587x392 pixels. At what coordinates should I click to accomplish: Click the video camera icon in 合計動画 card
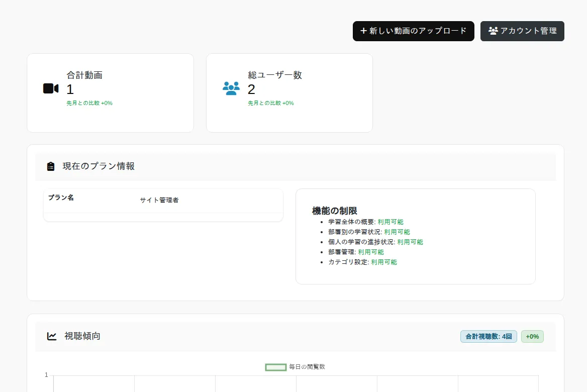51,89
